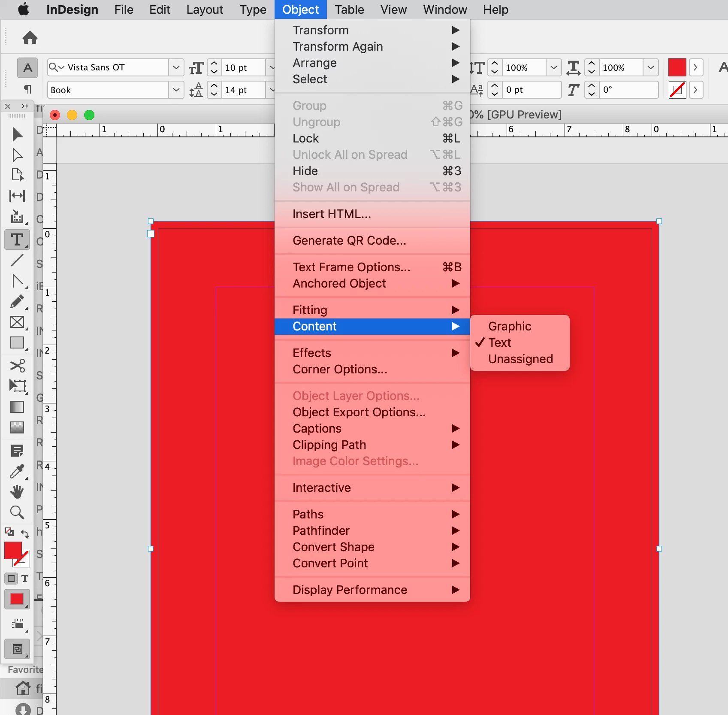Image resolution: width=728 pixels, height=715 pixels.
Task: Expand the Fitting submenu
Action: pyautogui.click(x=372, y=310)
